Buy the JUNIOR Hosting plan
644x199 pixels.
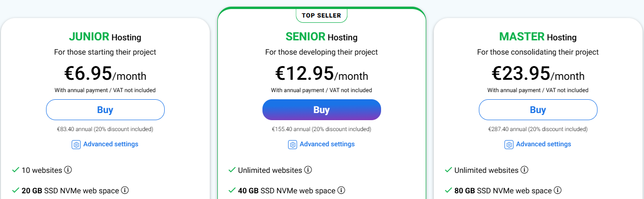105,110
